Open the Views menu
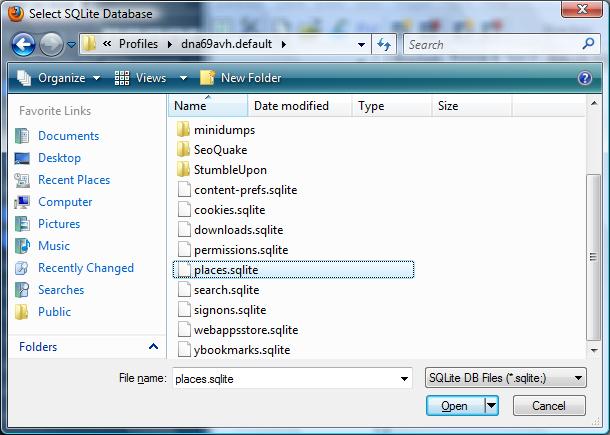The width and height of the screenshot is (610, 435). [x=140, y=78]
